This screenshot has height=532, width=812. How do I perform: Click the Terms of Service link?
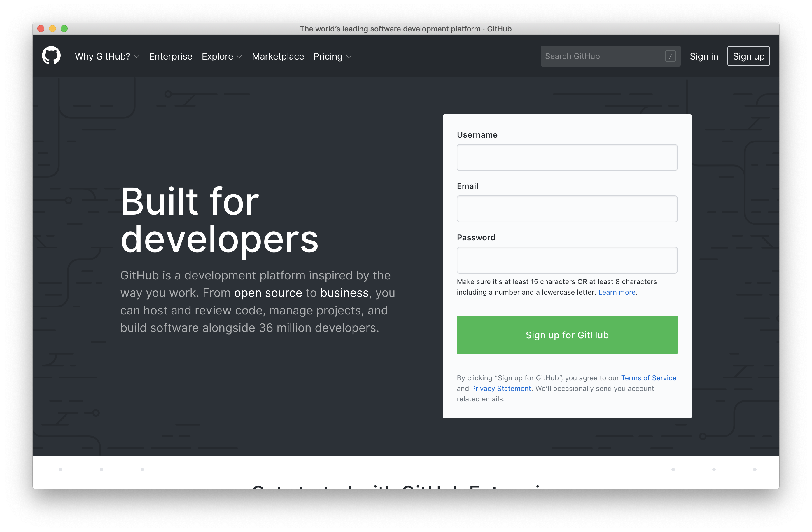(649, 378)
